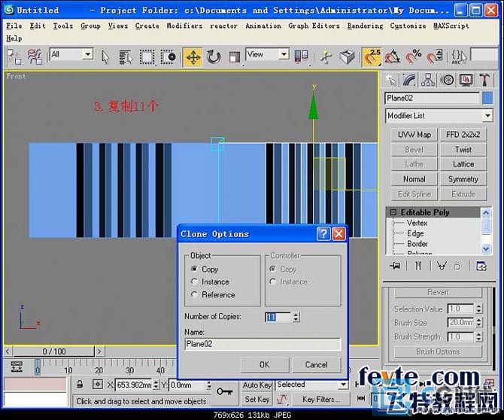504x420 pixels.
Task: Select Vertex sub-object level
Action: point(417,223)
